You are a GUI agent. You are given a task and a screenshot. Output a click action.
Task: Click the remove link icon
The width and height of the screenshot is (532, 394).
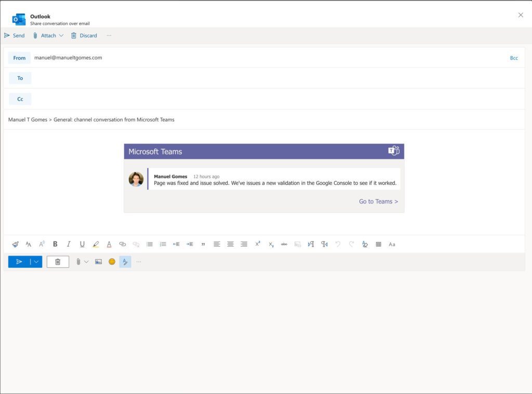pos(136,244)
